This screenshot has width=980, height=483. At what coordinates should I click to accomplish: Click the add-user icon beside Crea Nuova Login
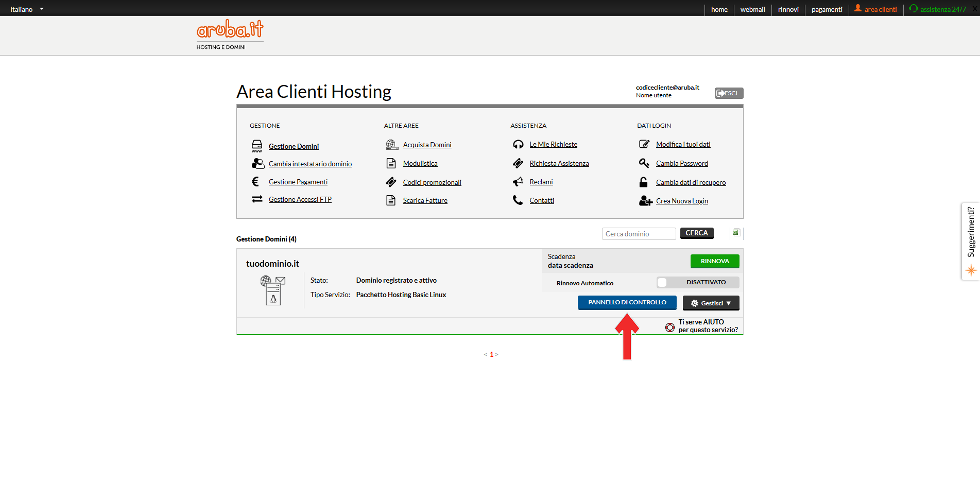click(646, 201)
